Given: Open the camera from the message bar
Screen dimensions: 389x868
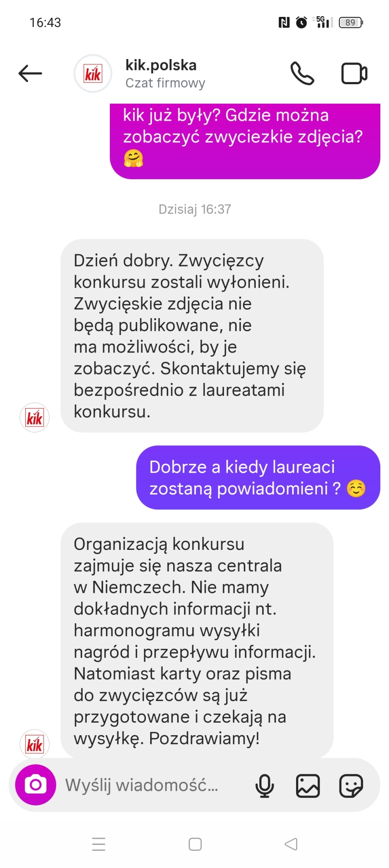Looking at the screenshot, I should coord(36,785).
